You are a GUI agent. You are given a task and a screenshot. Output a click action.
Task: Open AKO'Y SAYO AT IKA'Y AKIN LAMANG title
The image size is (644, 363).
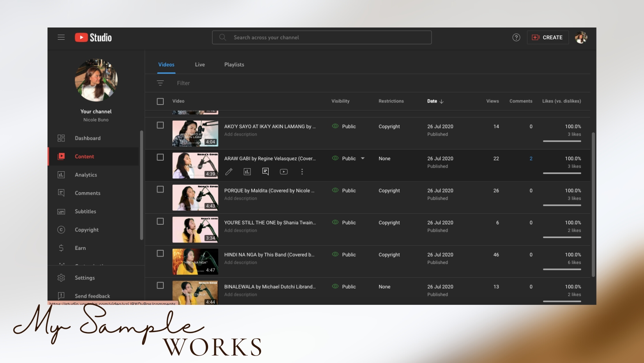[270, 126]
